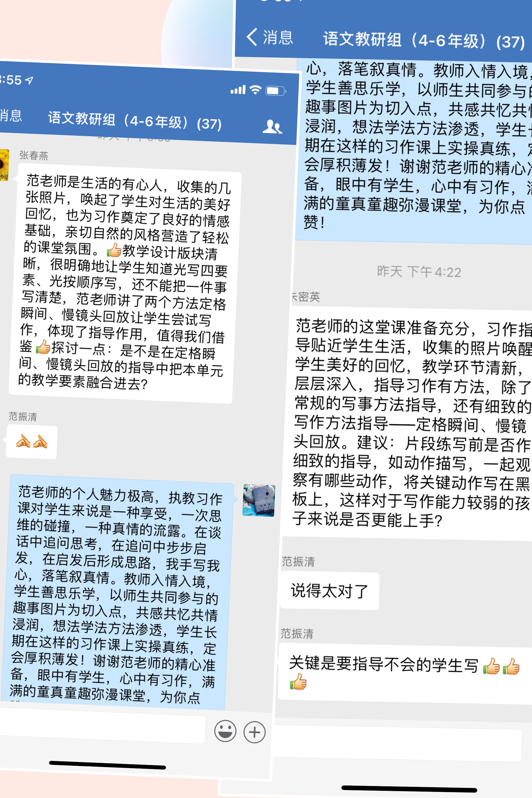
Task: Tap sender name 范振清 above 说得太对了
Action: tap(298, 562)
